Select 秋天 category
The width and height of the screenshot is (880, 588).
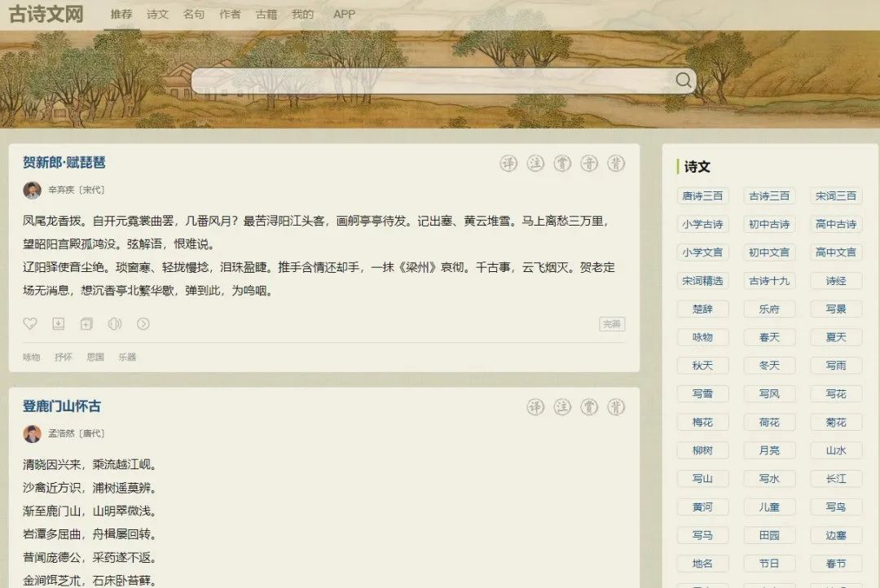pyautogui.click(x=702, y=366)
